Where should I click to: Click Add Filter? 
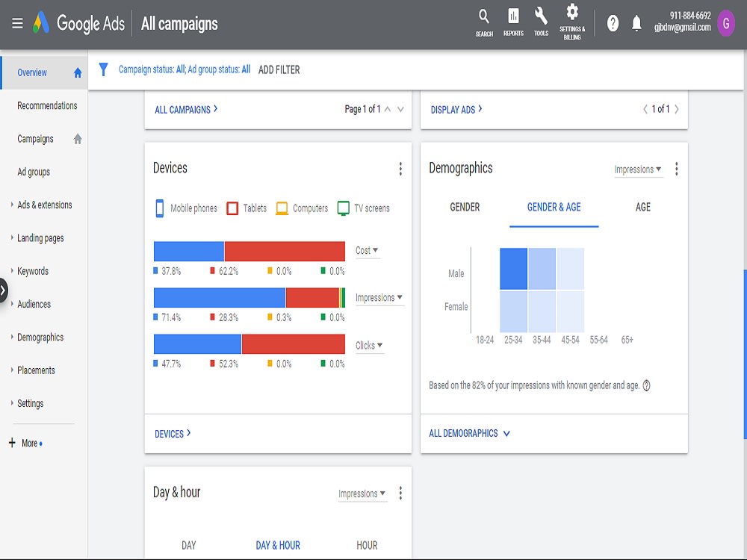click(x=279, y=70)
